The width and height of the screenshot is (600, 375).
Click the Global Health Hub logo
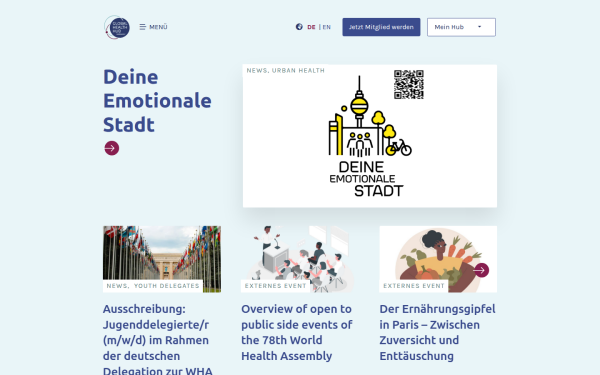click(117, 27)
